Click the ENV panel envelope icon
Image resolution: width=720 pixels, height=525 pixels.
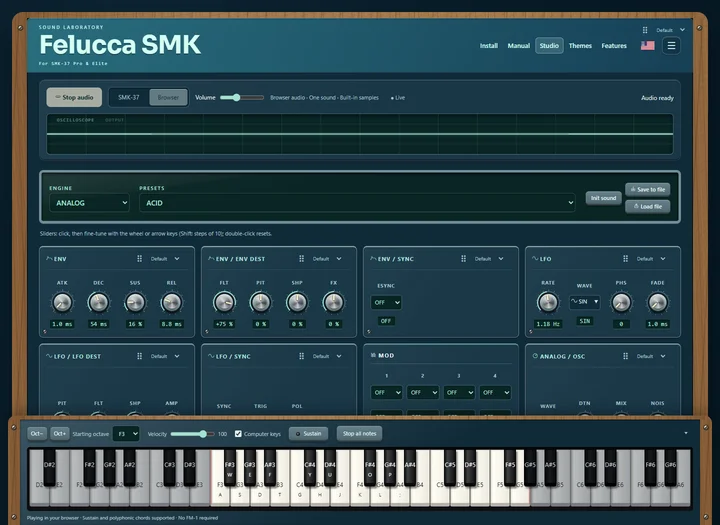click(x=49, y=259)
